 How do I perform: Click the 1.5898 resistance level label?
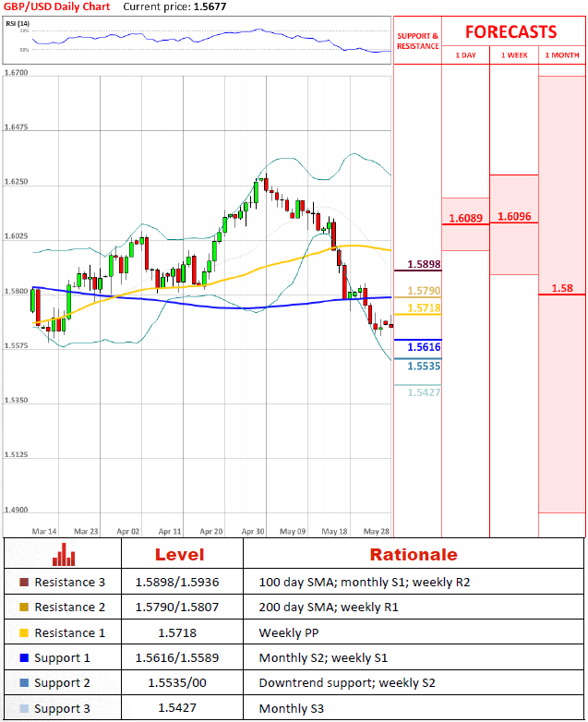(424, 264)
